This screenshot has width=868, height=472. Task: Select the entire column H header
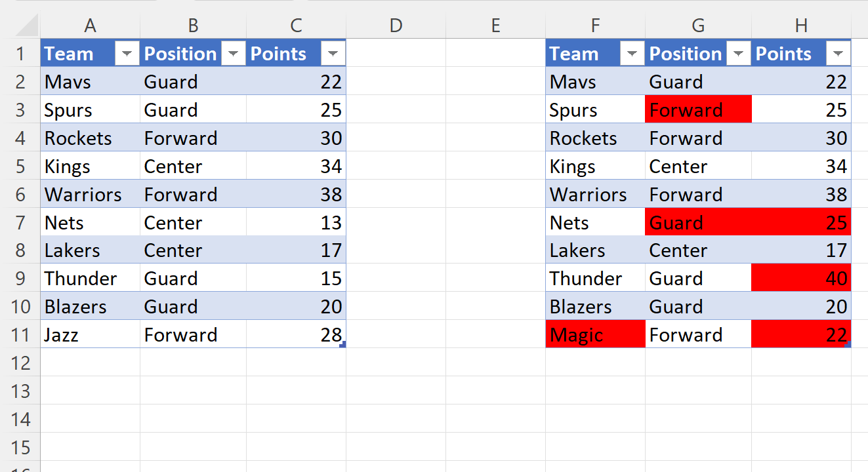(x=801, y=25)
